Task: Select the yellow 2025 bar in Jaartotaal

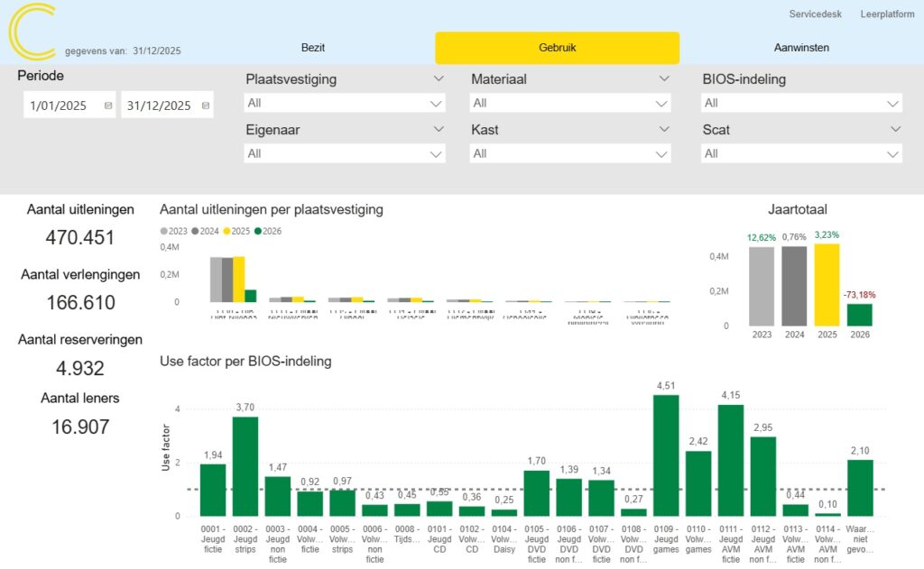Action: pyautogui.click(x=827, y=284)
